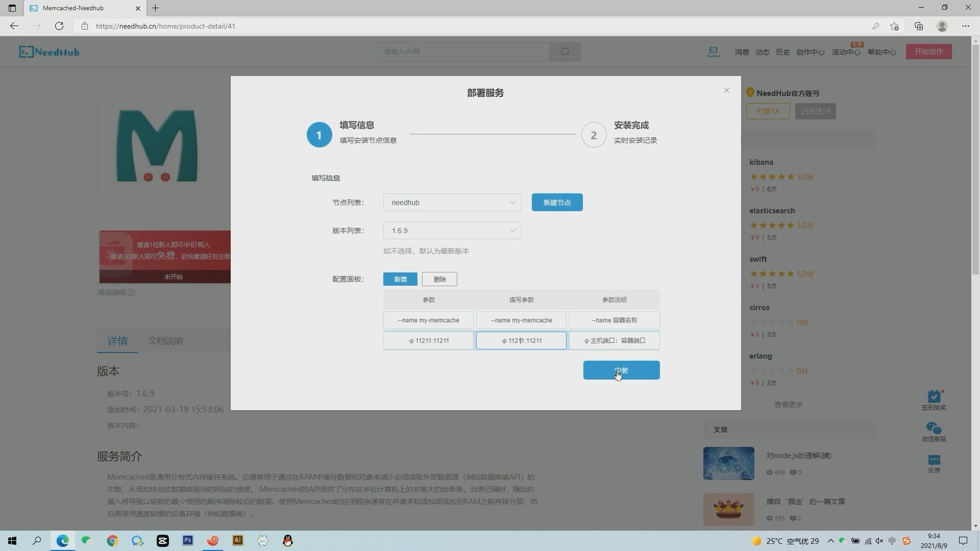Image resolution: width=980 pixels, height=551 pixels.
Task: Select the -p 11211:11211 parameter cell
Action: [x=428, y=341]
